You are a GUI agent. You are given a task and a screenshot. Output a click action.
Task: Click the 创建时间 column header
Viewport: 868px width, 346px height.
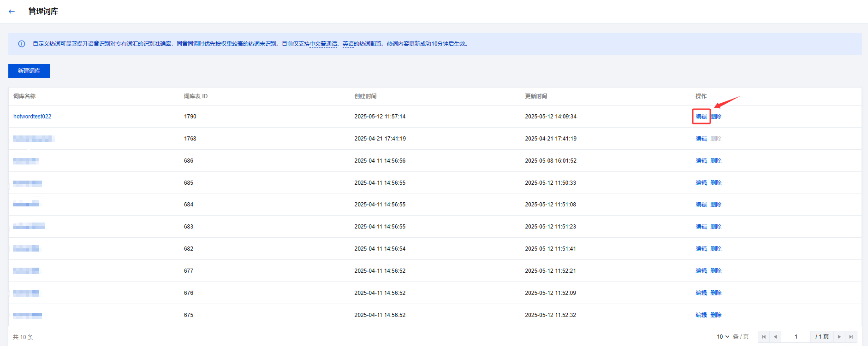pos(365,96)
